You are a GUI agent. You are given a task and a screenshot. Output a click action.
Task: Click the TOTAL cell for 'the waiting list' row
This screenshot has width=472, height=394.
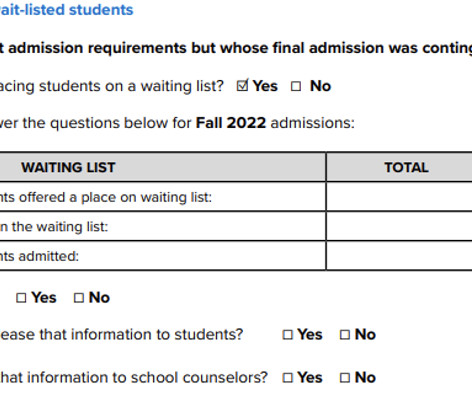pos(399,226)
